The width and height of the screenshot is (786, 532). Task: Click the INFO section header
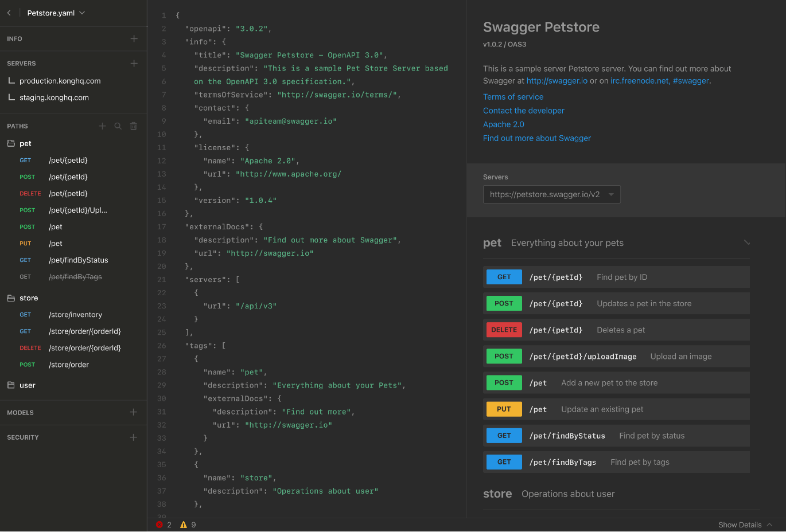(x=14, y=39)
